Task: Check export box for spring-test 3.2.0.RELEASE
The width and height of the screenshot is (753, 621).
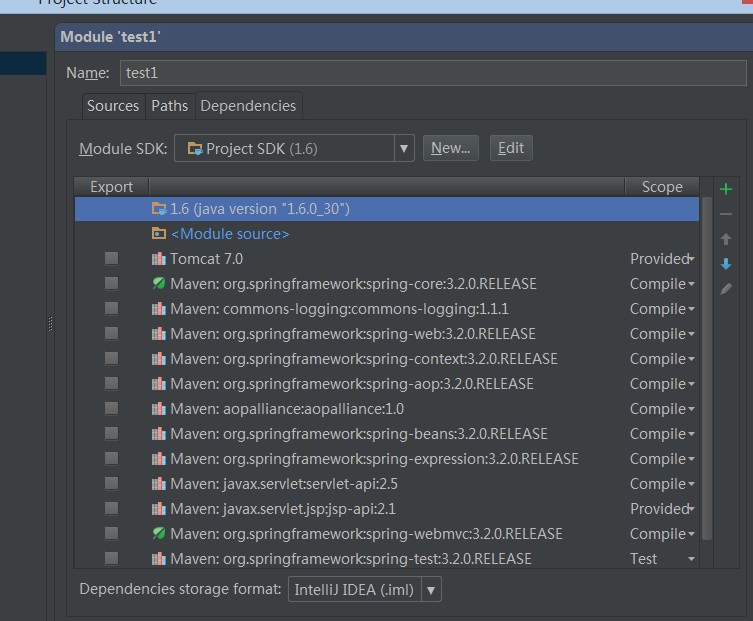Action: click(x=111, y=558)
